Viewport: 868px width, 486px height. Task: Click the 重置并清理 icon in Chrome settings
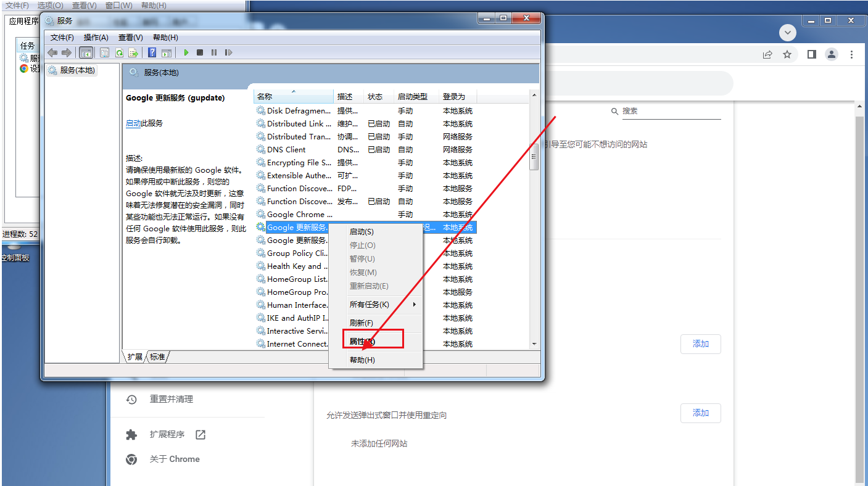(131, 400)
